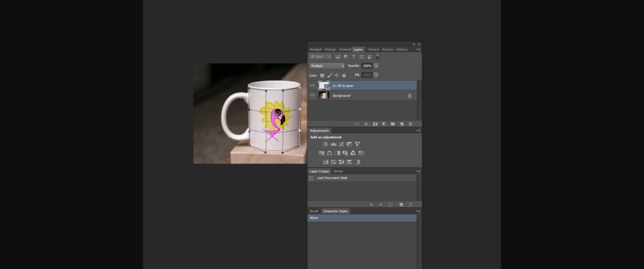Filter for smart object layers

(x=370, y=57)
